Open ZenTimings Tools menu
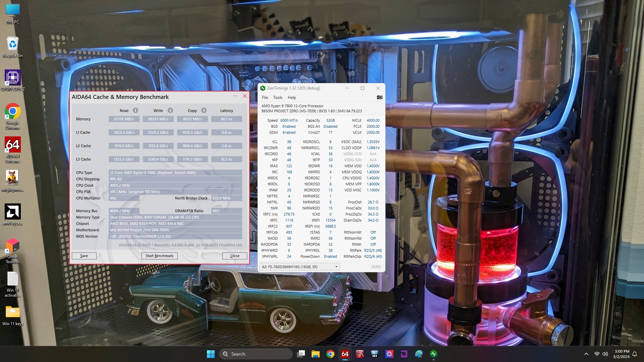Screen dimensions: 644x362 click(x=278, y=98)
